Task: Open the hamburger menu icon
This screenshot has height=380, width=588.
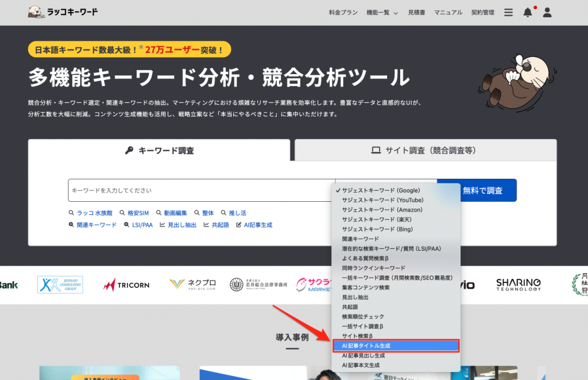Action: [x=508, y=12]
